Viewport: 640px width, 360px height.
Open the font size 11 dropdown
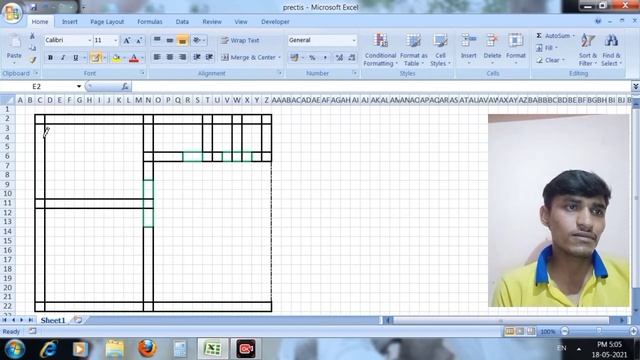116,40
